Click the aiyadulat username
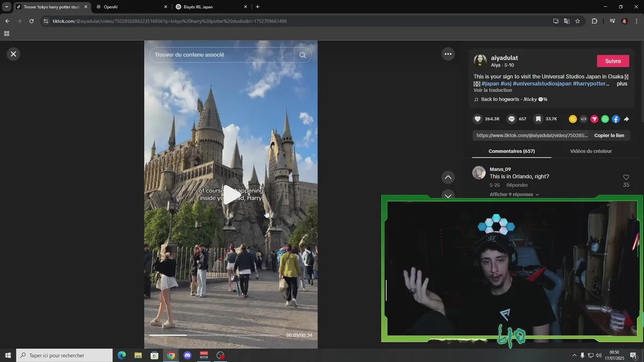Image resolution: width=644 pixels, height=362 pixels. (x=504, y=58)
